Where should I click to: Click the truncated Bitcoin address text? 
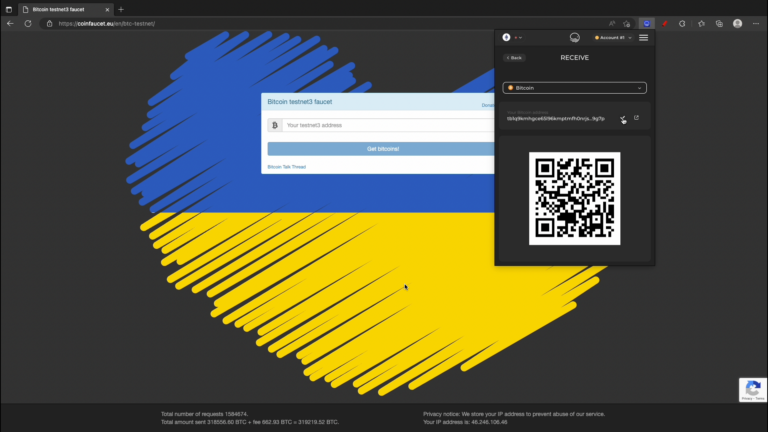point(555,119)
